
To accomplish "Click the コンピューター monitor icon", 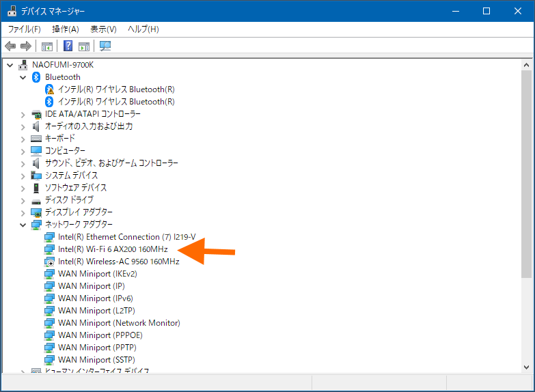I will click(x=36, y=151).
